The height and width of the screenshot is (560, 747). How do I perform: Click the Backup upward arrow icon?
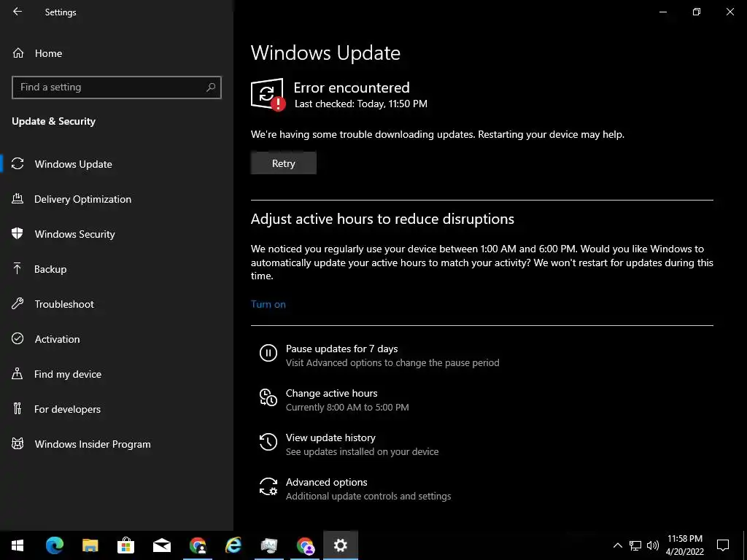[x=18, y=268]
